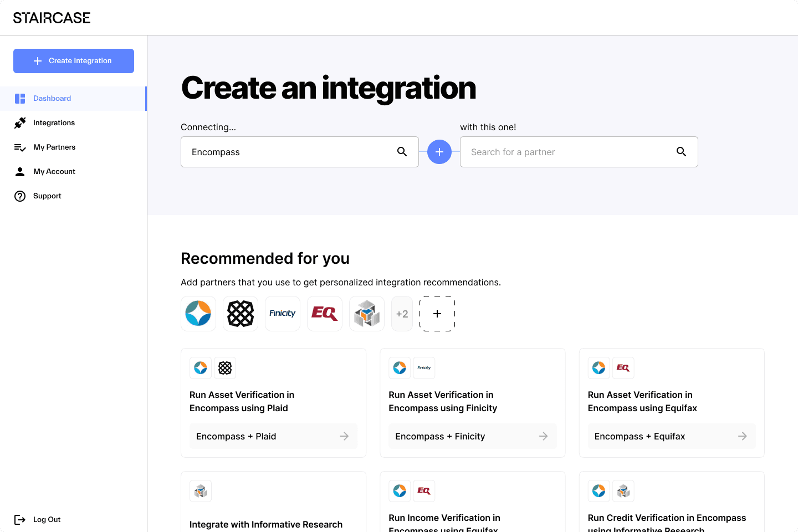Click the Integrations plug icon
The height and width of the screenshot is (532, 798).
click(20, 123)
